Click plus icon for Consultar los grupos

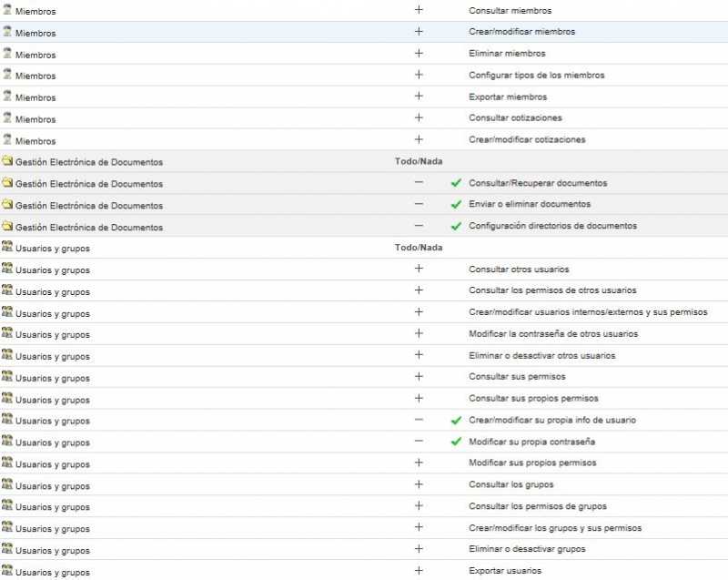click(x=419, y=484)
